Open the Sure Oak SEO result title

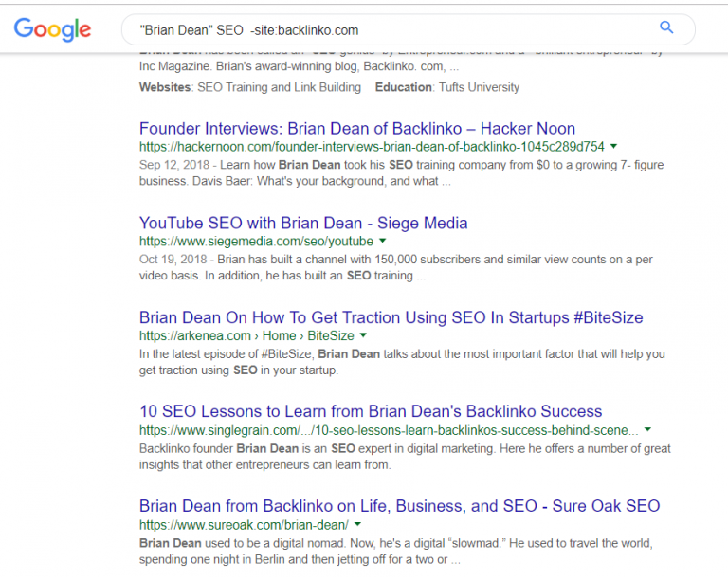[399, 506]
